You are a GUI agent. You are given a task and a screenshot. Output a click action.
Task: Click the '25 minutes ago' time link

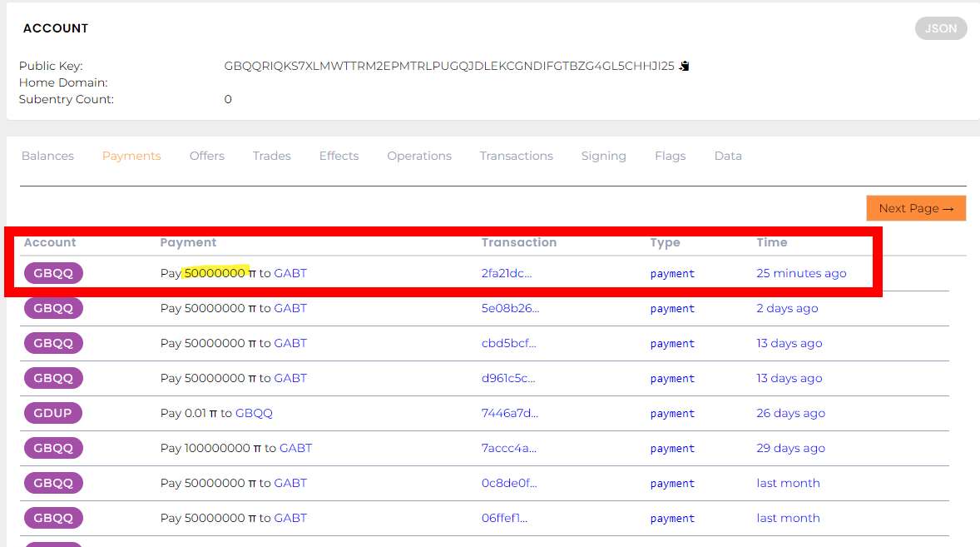801,273
